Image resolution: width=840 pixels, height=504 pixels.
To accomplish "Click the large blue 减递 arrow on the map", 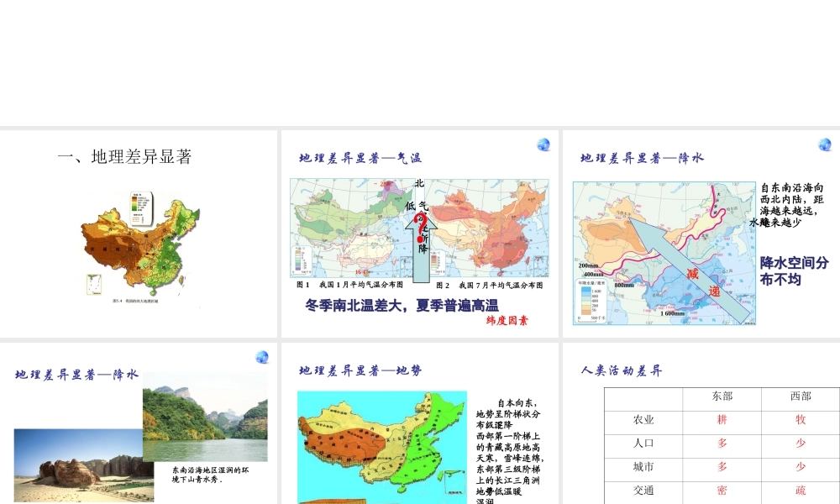I will 690,270.
